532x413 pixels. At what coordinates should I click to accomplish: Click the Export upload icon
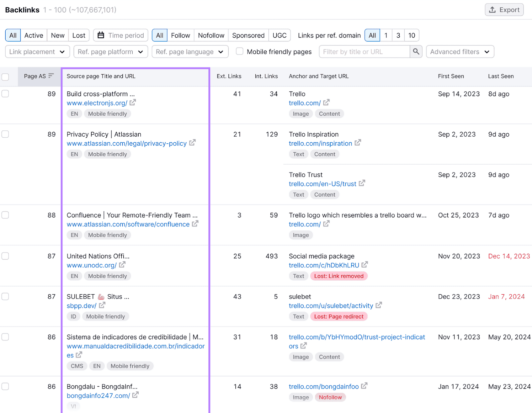coord(492,10)
